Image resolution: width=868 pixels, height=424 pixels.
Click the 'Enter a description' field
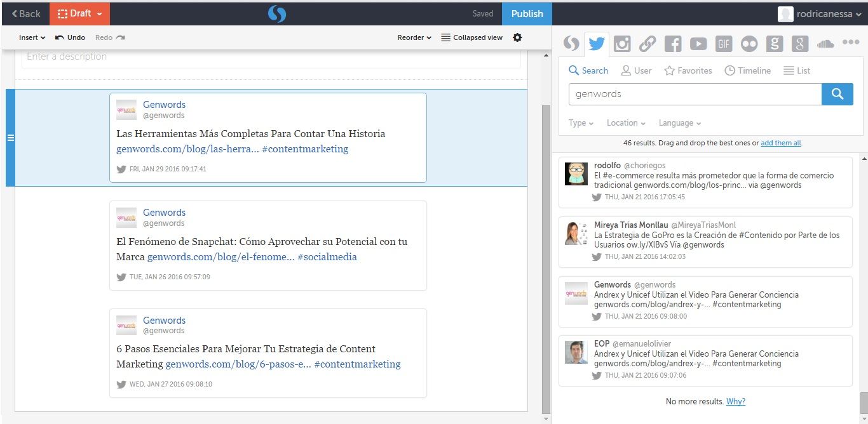pos(271,57)
